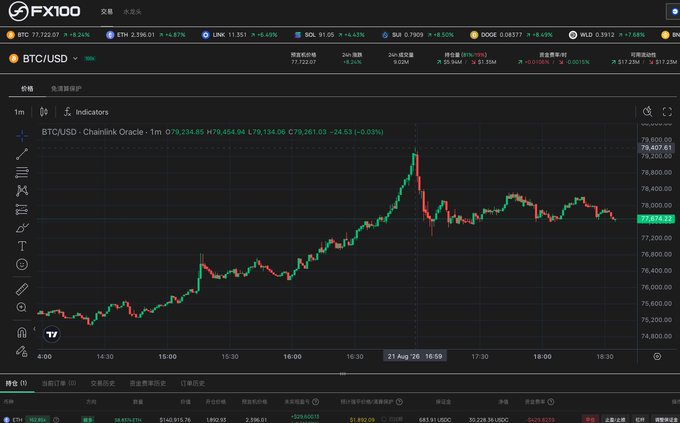680x423 pixels.
Task: Select LINK in the ticker bar
Action: pyautogui.click(x=239, y=35)
